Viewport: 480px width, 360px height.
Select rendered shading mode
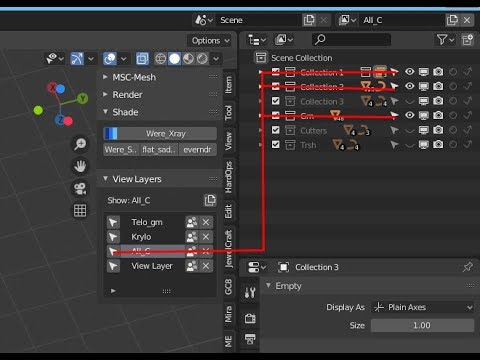tap(202, 59)
